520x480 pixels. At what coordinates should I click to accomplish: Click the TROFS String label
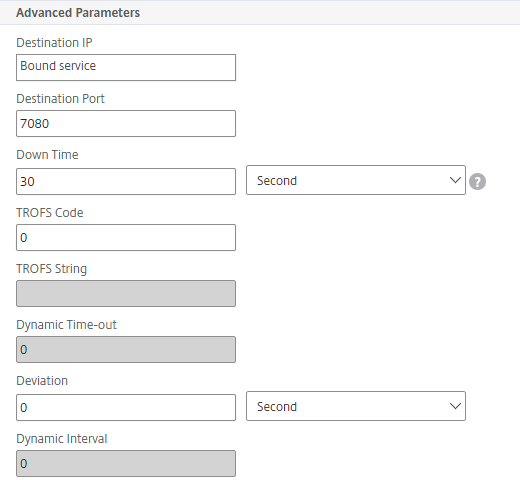pos(52,269)
